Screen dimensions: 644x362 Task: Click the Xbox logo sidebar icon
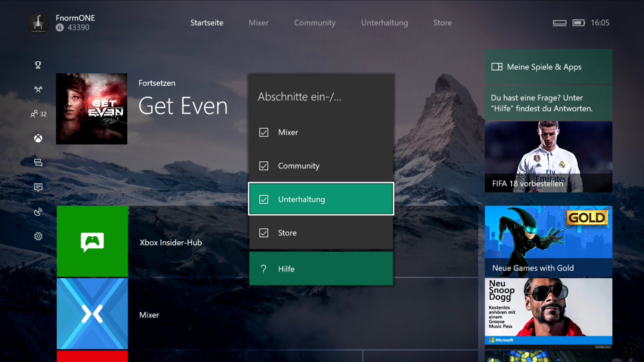[x=38, y=138]
